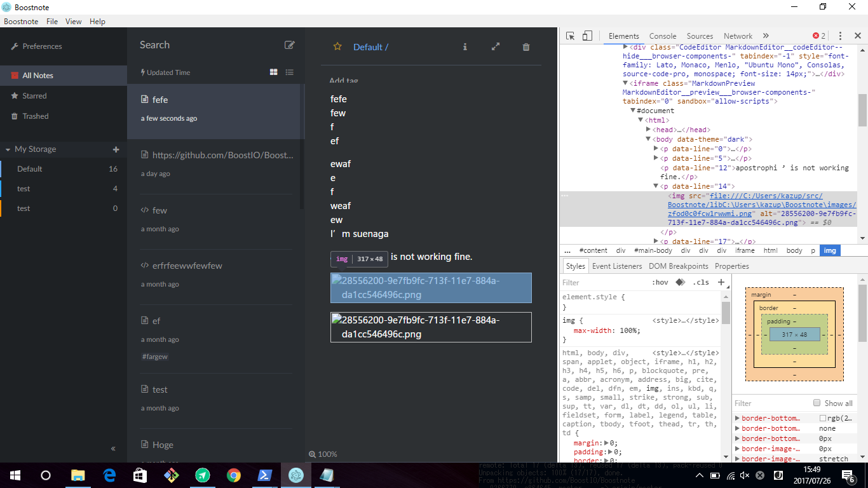The image size is (868, 488).
Task: Open Preferences in the sidebar
Action: tap(36, 46)
